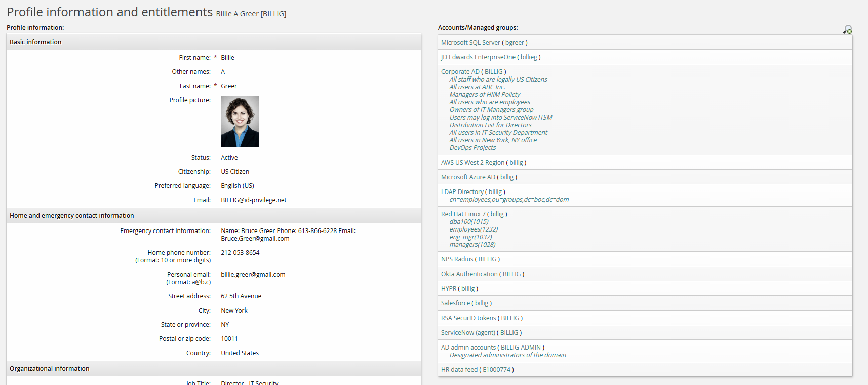Viewport: 868px width, 385px height.
Task: Select the 'All users who are employees' group
Action: 490,102
